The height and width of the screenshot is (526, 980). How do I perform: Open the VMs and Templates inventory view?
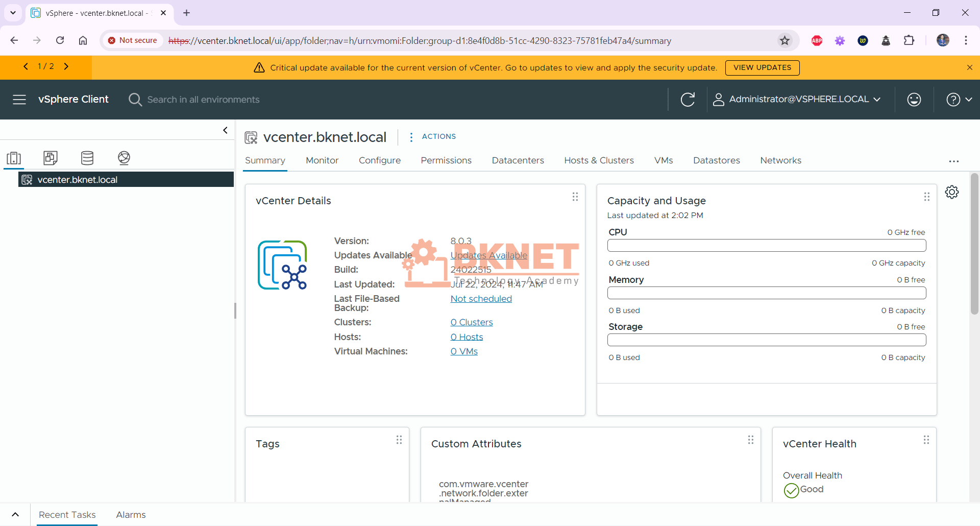(x=50, y=158)
